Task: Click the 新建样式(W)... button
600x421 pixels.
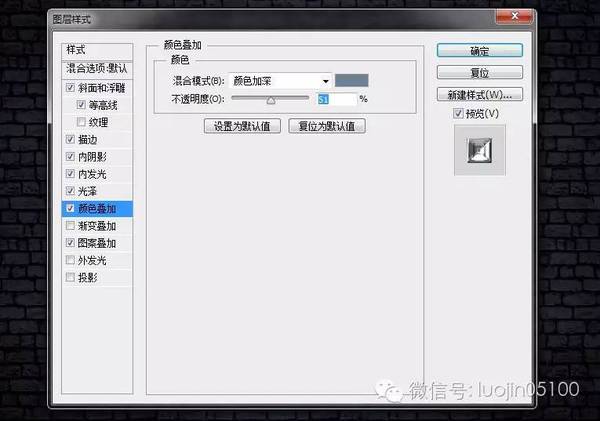Action: coord(479,95)
